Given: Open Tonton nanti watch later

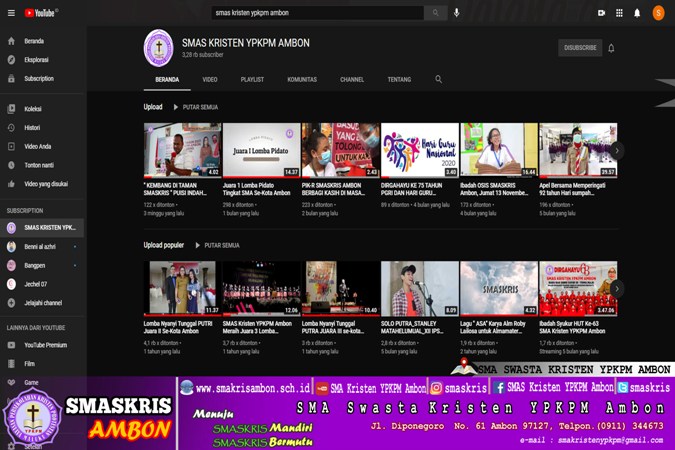Looking at the screenshot, I should click(41, 165).
